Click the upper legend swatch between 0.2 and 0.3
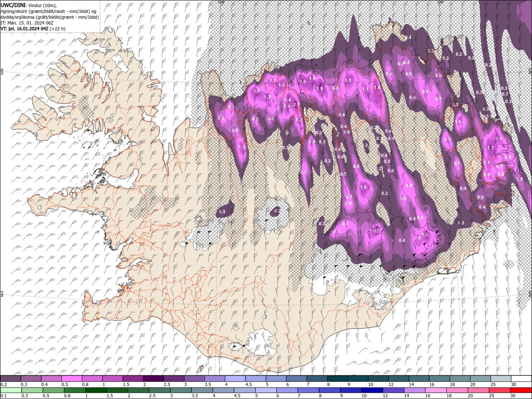 [x=10, y=379]
